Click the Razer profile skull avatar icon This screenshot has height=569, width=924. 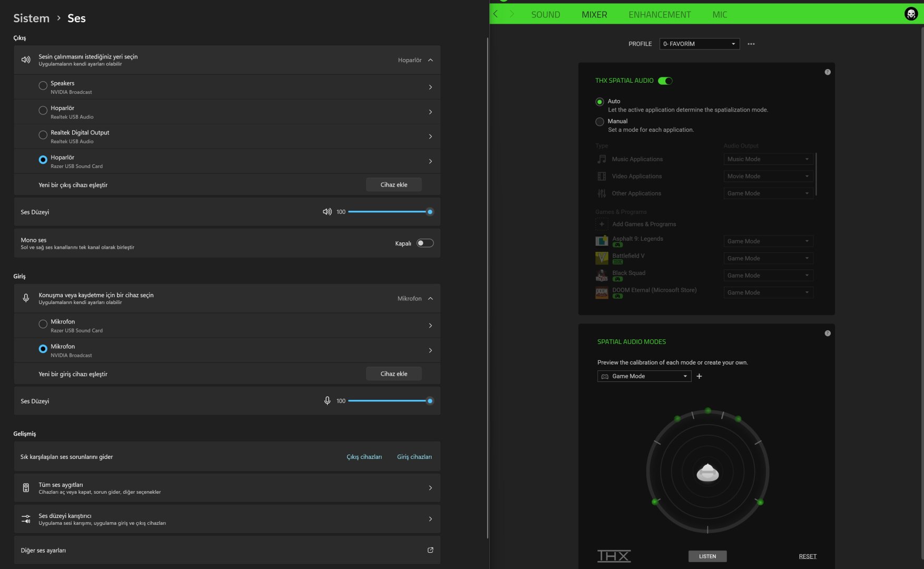911,14
